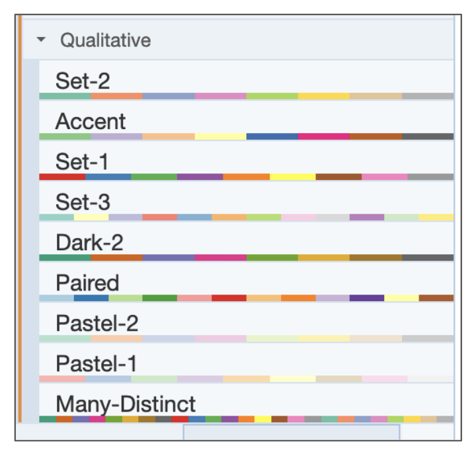Click the Qualitative section header
Viewport: 476px width, 454px height.
click(x=106, y=40)
